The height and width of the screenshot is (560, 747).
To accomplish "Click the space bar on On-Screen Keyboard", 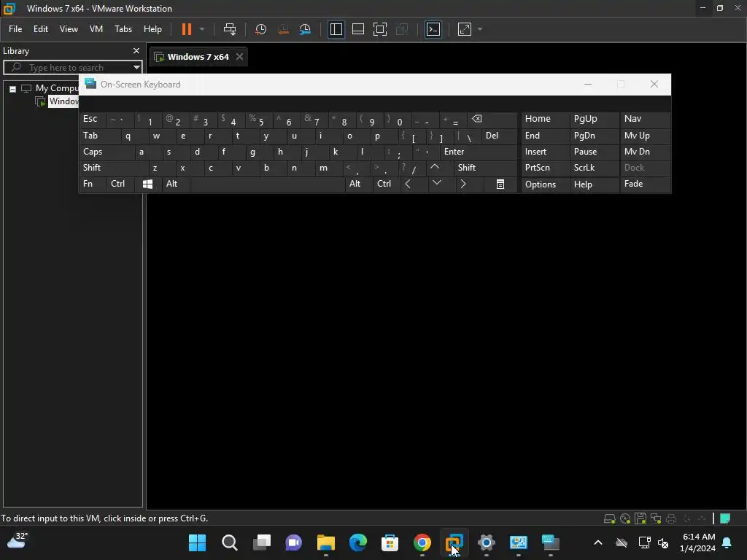I will (x=267, y=184).
